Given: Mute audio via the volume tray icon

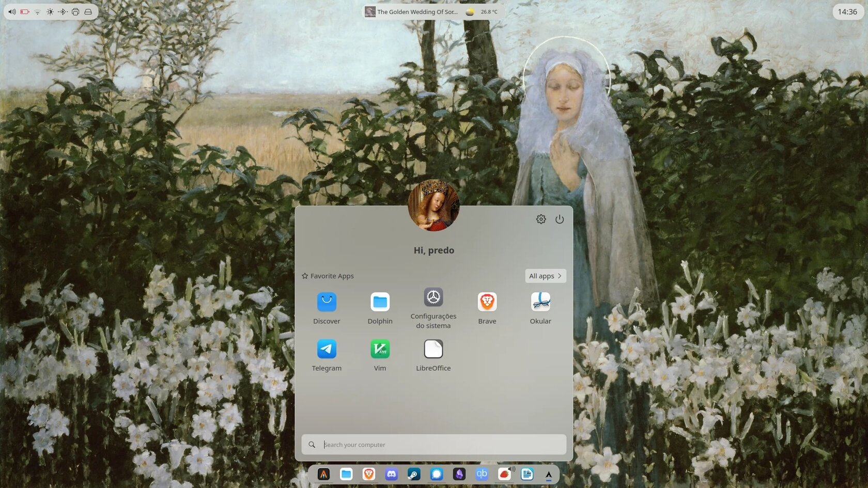Looking at the screenshot, I should pyautogui.click(x=11, y=11).
